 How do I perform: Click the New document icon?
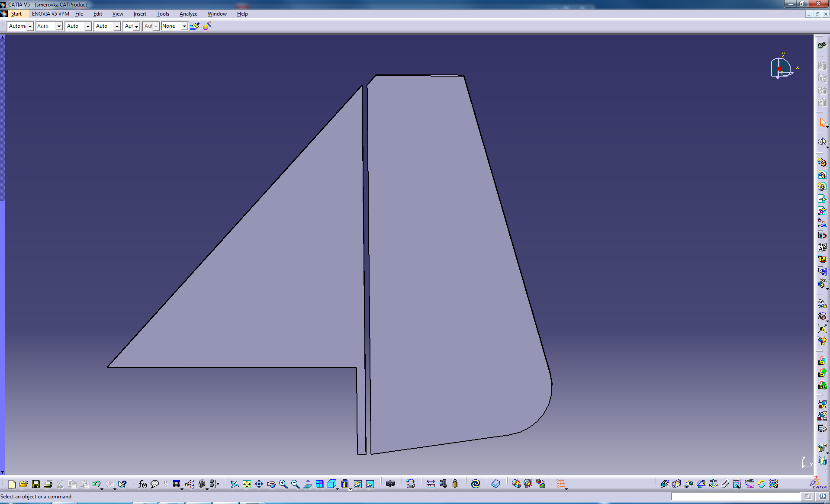pos(12,484)
